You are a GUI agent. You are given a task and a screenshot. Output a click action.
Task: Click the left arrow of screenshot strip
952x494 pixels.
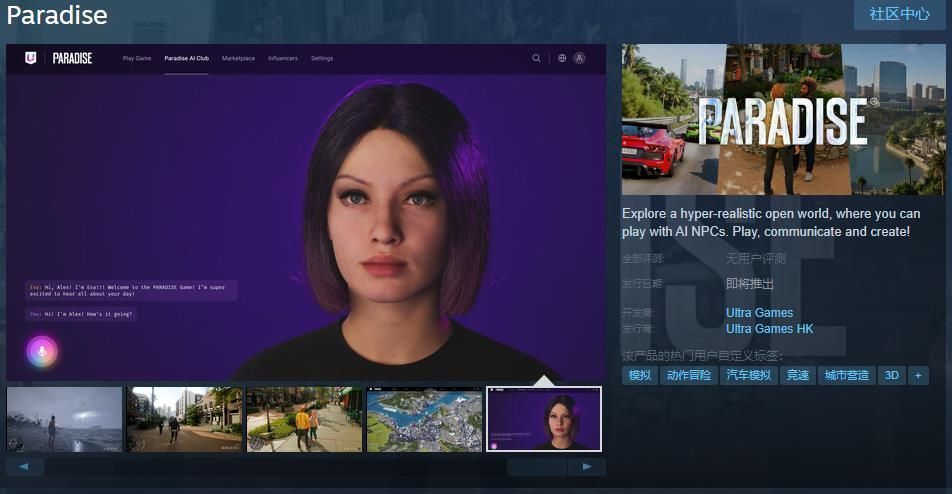25,467
